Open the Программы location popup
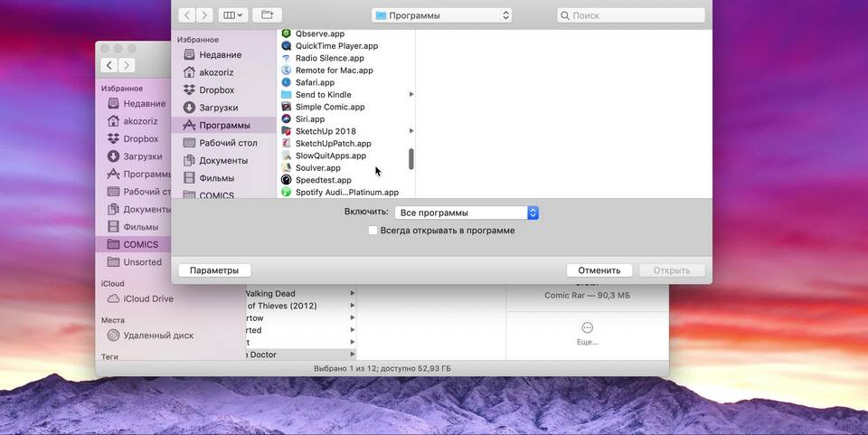This screenshot has width=868, height=435. click(442, 15)
